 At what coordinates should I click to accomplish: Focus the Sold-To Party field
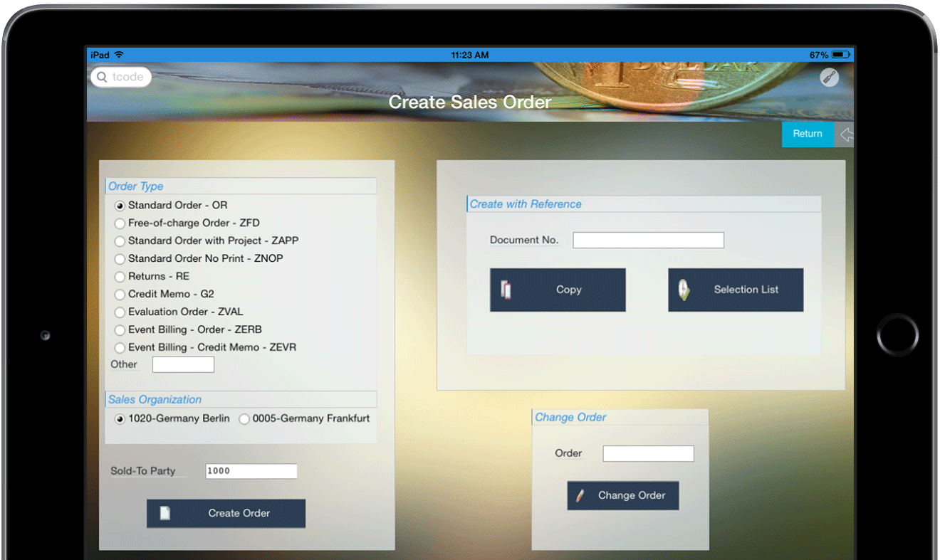(251, 471)
